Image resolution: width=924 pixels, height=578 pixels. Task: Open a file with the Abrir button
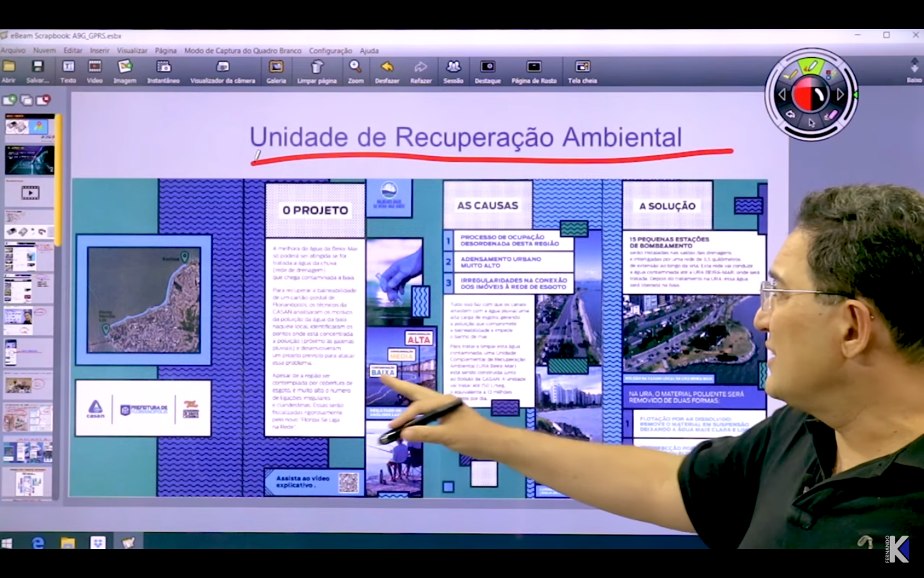[x=8, y=71]
